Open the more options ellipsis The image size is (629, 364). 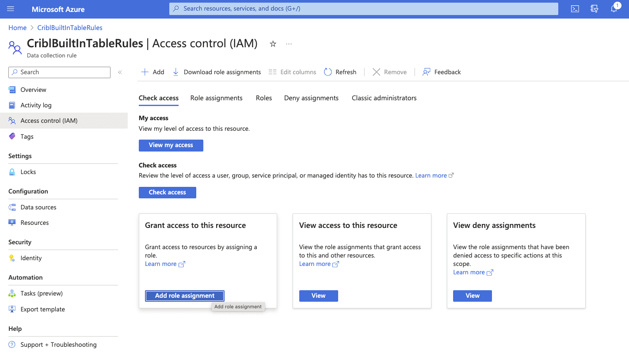tap(289, 44)
